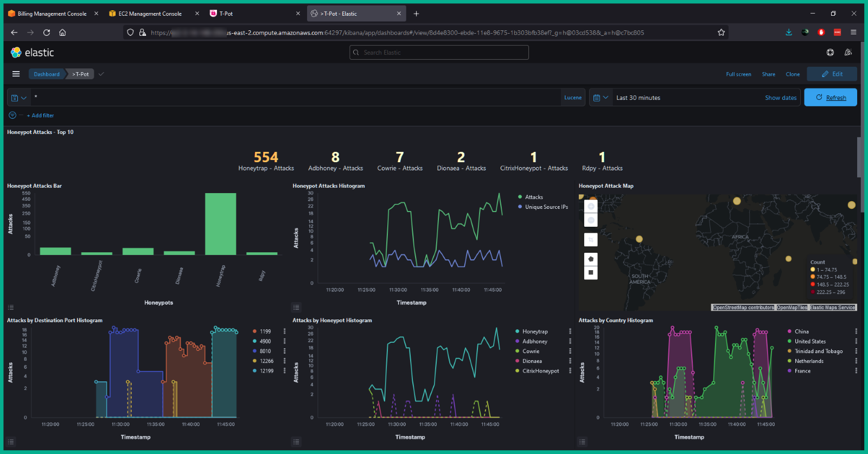
Task: Click the dark globe extension icon
Action: coord(805,33)
